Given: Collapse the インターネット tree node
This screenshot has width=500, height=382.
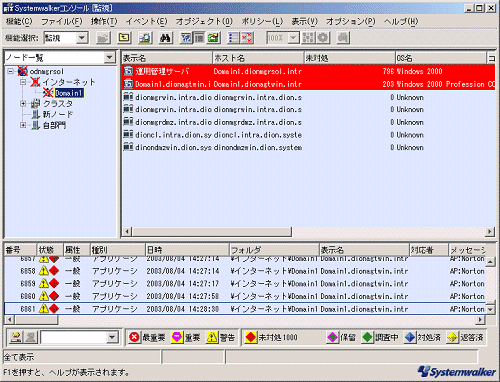Looking at the screenshot, I should click(23, 82).
